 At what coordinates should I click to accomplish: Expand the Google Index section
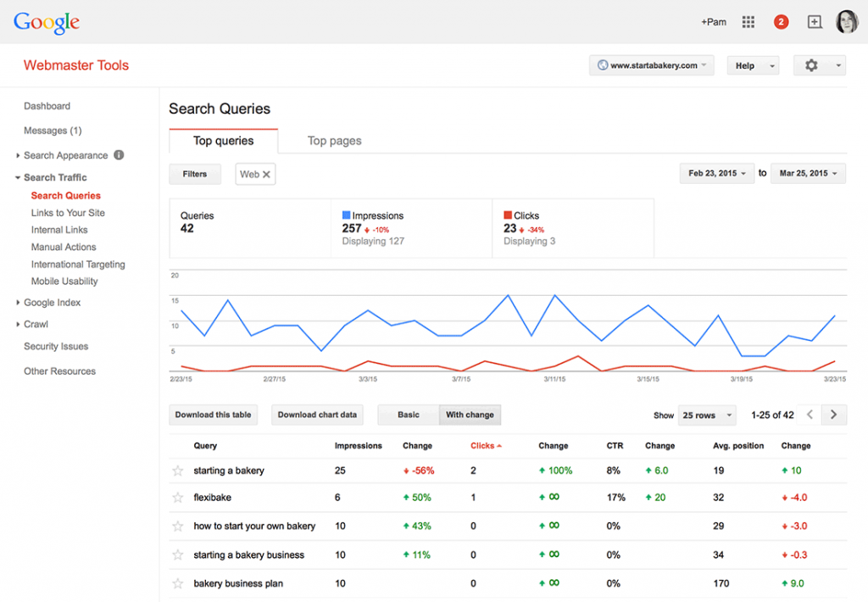18,303
